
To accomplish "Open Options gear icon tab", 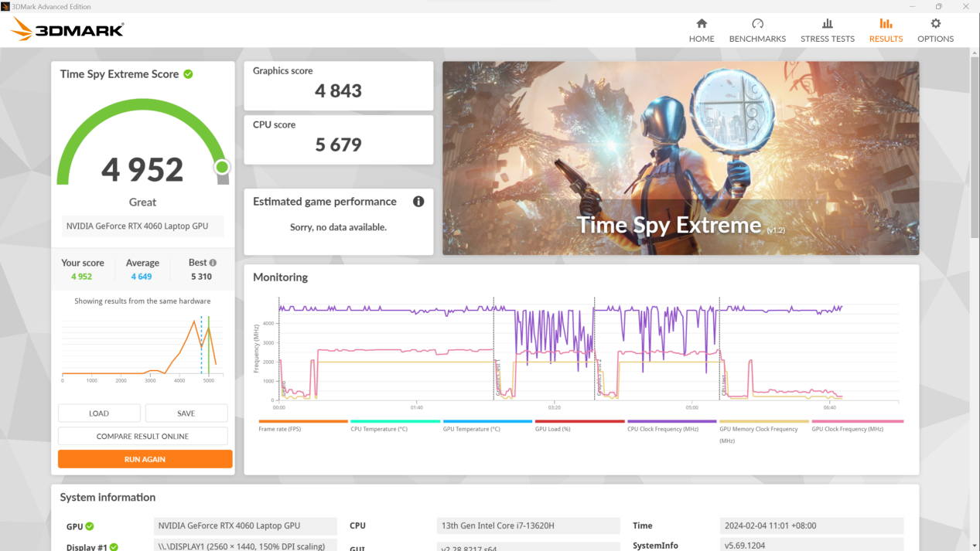I will click(x=936, y=24).
